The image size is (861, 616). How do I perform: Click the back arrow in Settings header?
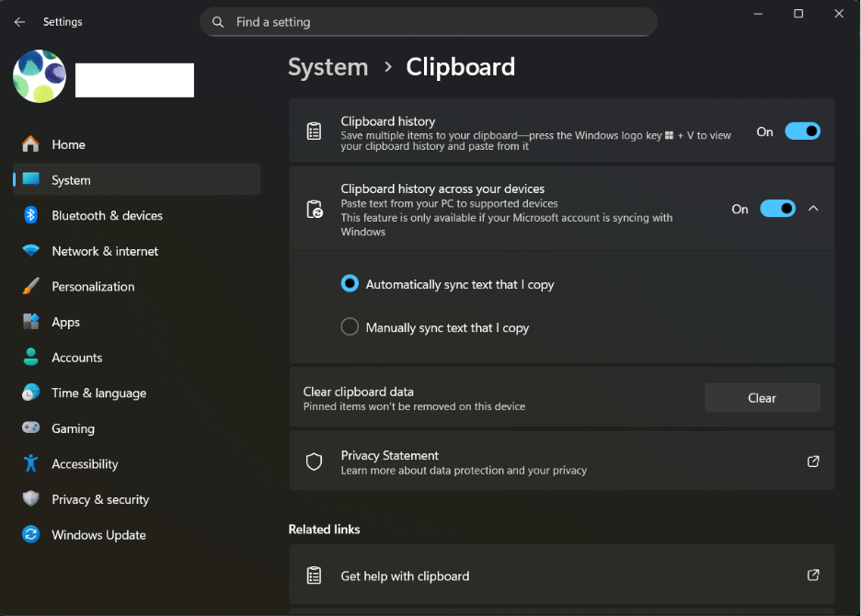pyautogui.click(x=19, y=22)
